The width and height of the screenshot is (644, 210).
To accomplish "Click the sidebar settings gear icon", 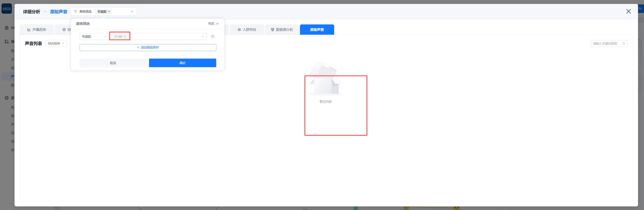I will tap(7, 98).
